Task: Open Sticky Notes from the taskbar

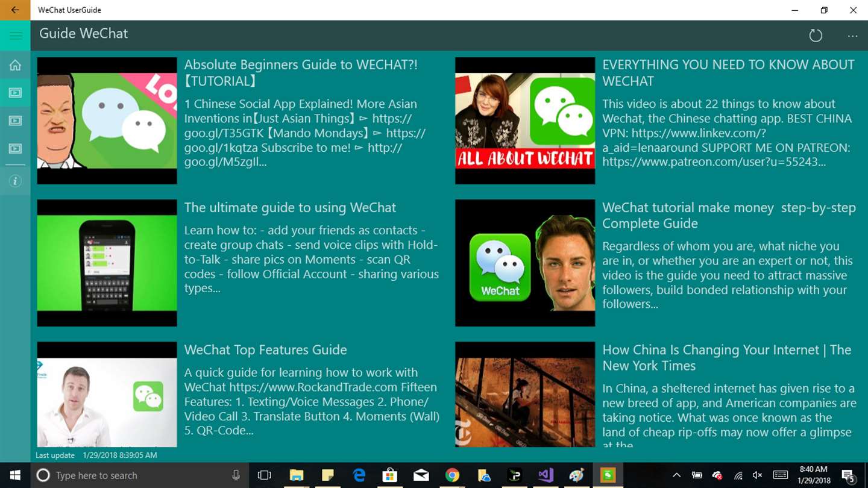Action: tap(327, 475)
